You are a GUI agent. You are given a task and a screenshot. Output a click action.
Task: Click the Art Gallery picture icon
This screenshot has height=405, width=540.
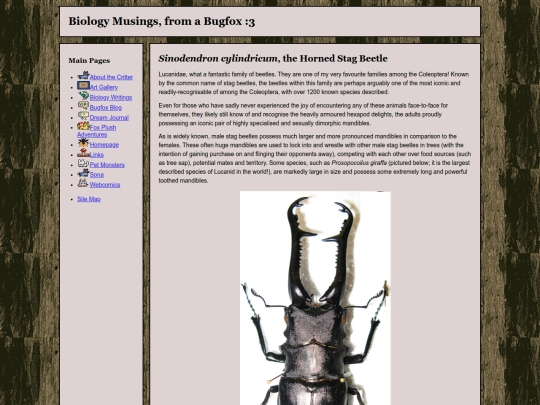(83, 85)
